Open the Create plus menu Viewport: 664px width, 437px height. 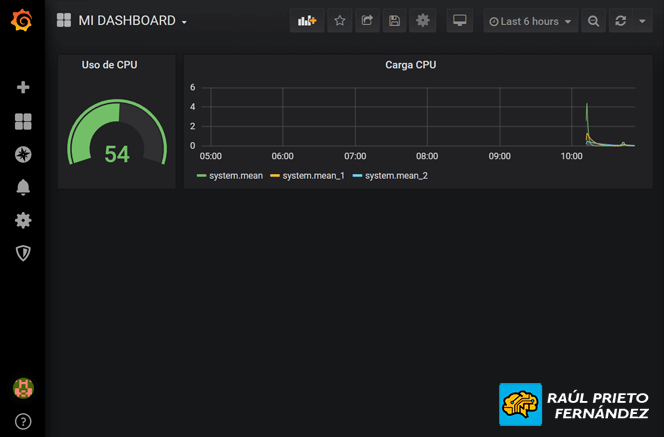pos(23,88)
